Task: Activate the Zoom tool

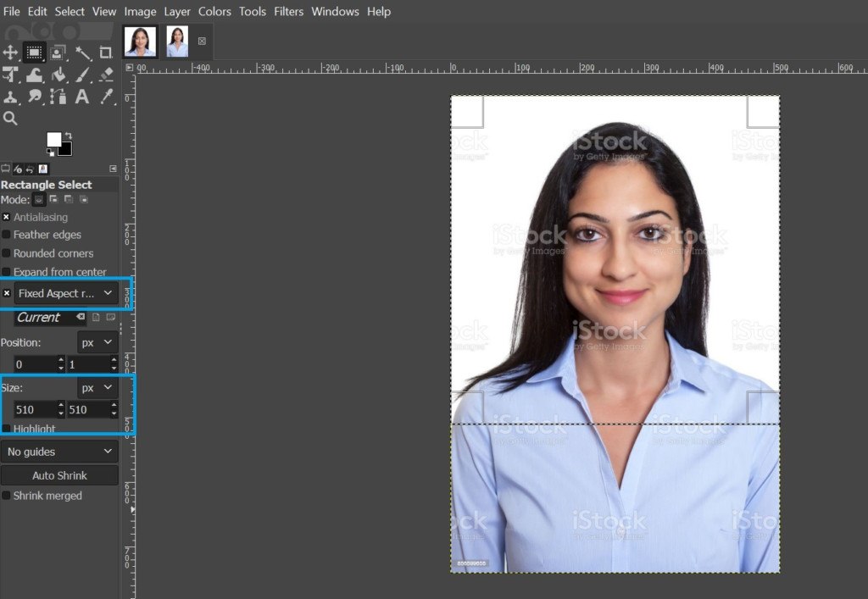Action: tap(11, 118)
